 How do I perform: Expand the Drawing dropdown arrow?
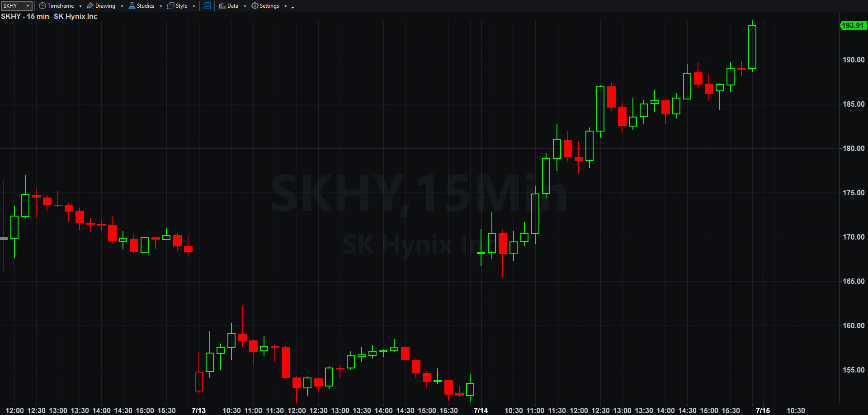[122, 6]
